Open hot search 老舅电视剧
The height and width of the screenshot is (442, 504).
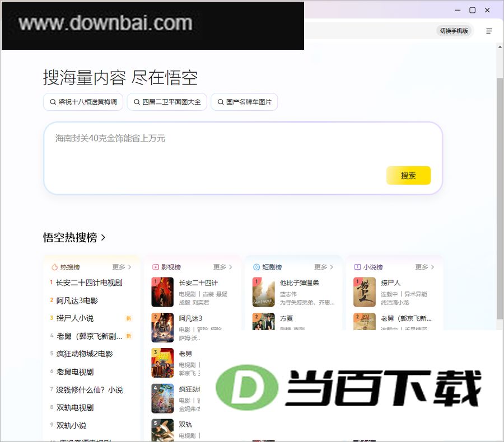click(75, 372)
